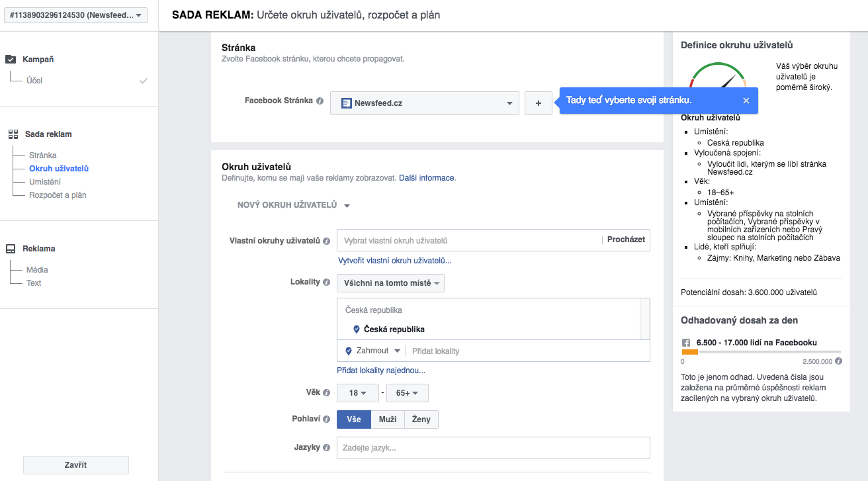Click info icon beside Jazyky label
The width and height of the screenshot is (868, 481).
326,447
